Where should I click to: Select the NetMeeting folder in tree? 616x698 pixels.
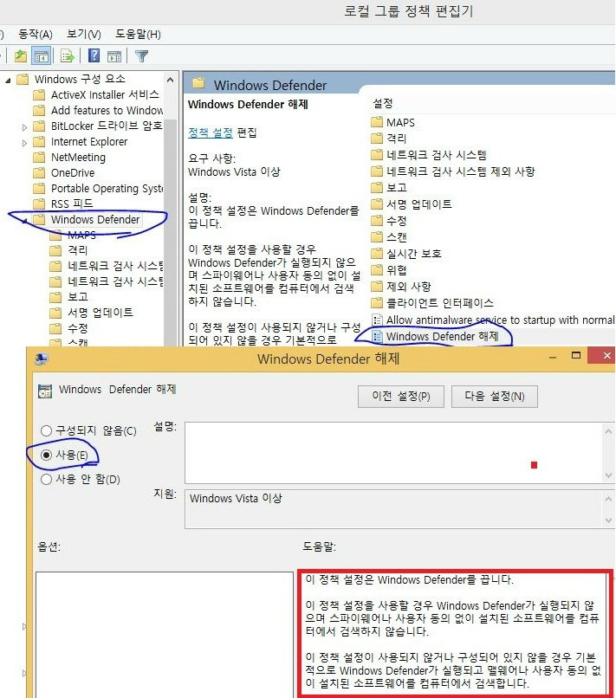tap(70, 157)
